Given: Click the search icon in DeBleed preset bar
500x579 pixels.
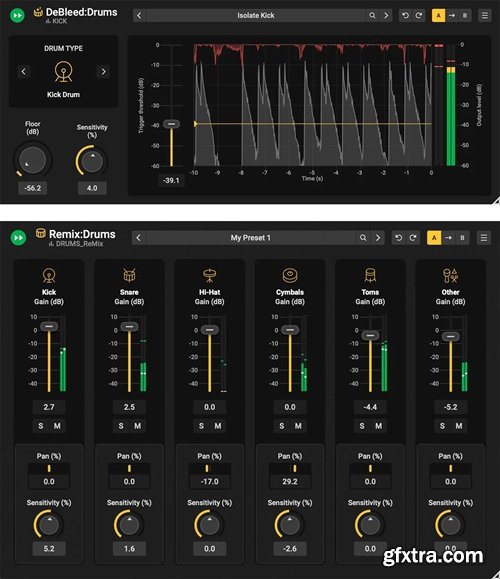Looking at the screenshot, I should pyautogui.click(x=372, y=16).
